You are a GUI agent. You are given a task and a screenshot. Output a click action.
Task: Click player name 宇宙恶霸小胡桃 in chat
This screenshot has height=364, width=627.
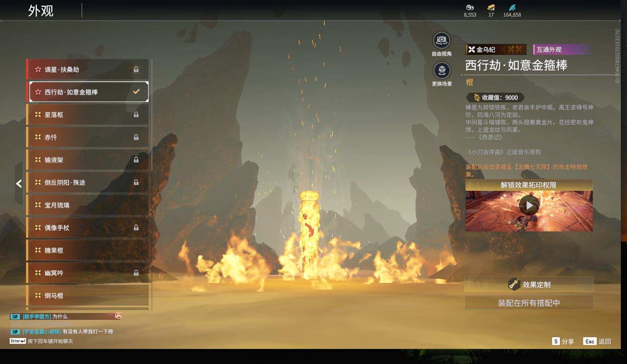[x=42, y=332]
